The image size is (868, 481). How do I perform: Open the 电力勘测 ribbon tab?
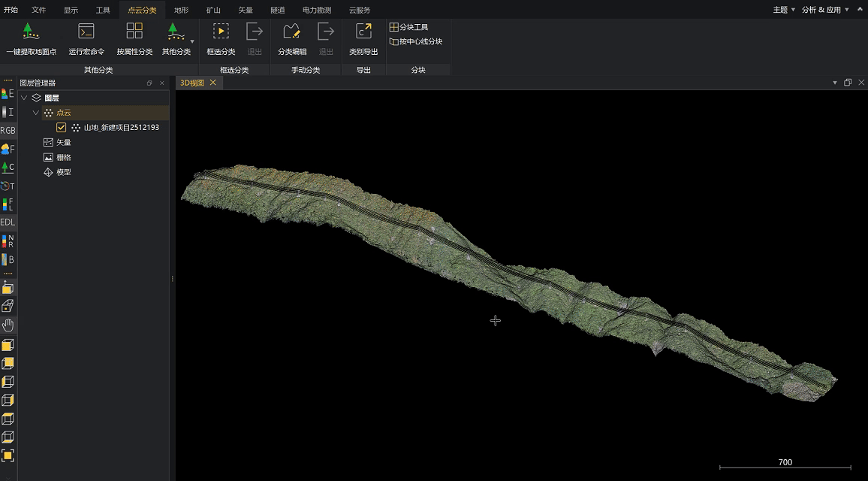[318, 10]
